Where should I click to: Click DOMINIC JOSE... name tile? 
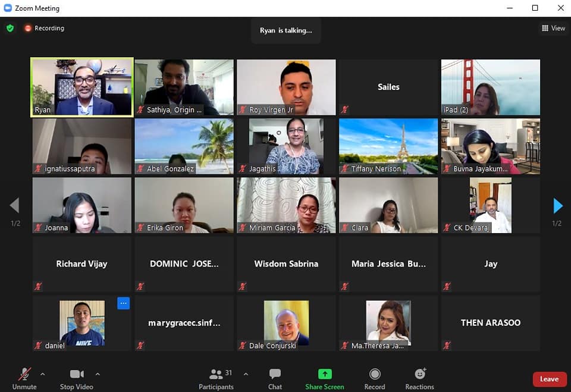click(x=184, y=264)
